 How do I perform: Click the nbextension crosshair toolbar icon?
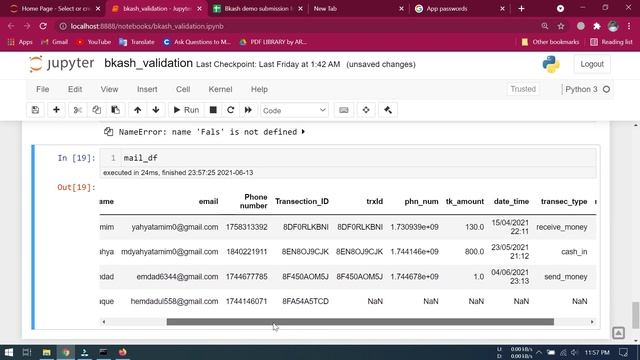pyautogui.click(x=366, y=110)
